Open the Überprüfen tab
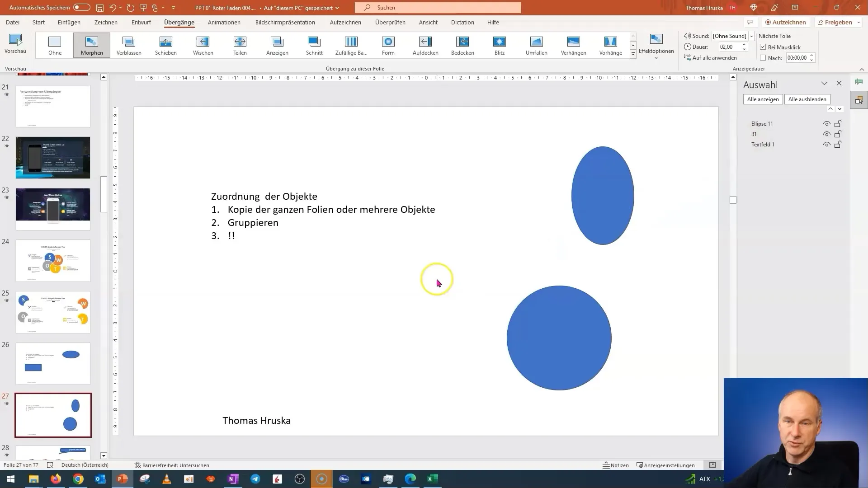Image resolution: width=868 pixels, height=488 pixels. point(390,22)
